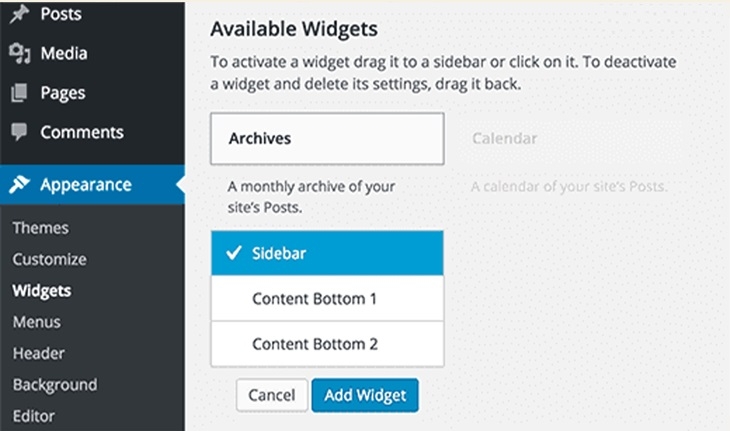Image resolution: width=730 pixels, height=431 pixels.
Task: Click the Cancel button
Action: (x=272, y=395)
